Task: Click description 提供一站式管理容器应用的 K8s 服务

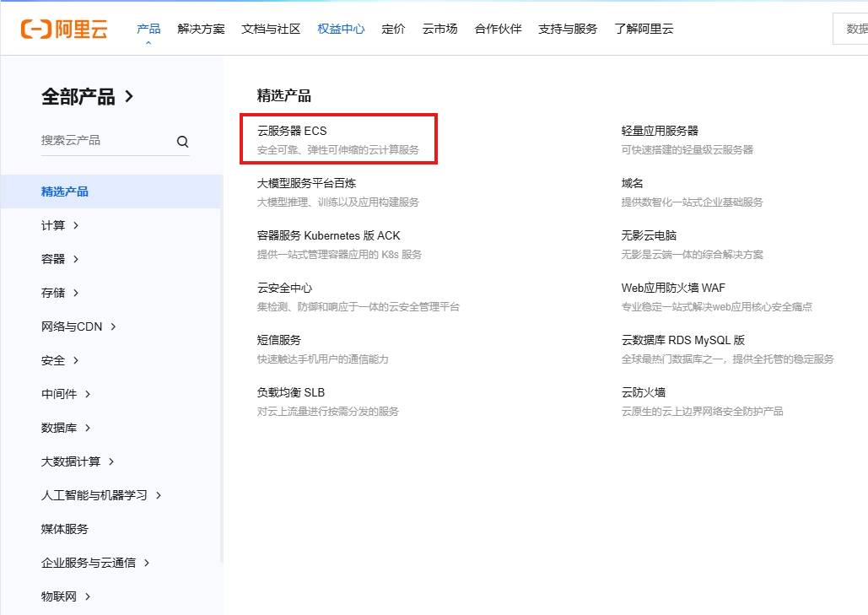Action: click(x=339, y=254)
